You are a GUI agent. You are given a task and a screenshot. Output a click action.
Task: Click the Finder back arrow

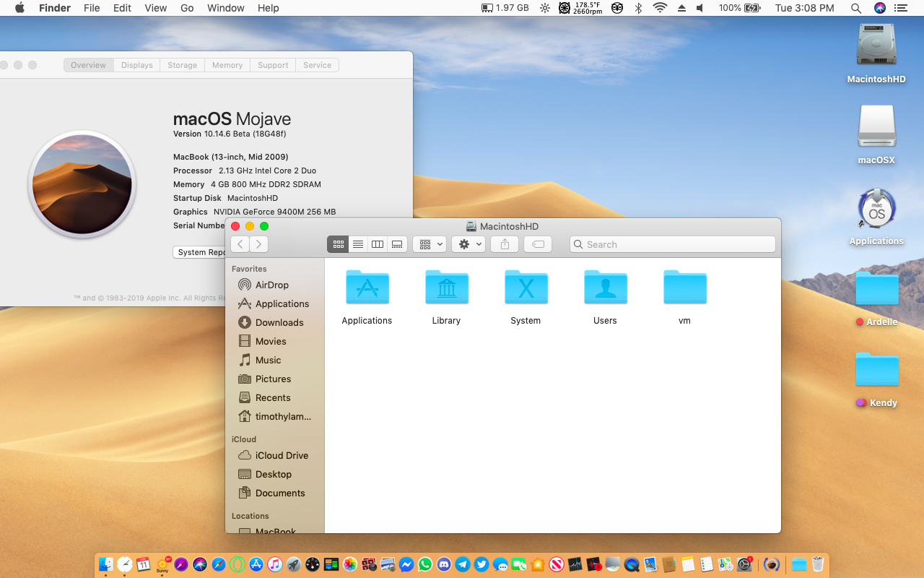tap(240, 244)
